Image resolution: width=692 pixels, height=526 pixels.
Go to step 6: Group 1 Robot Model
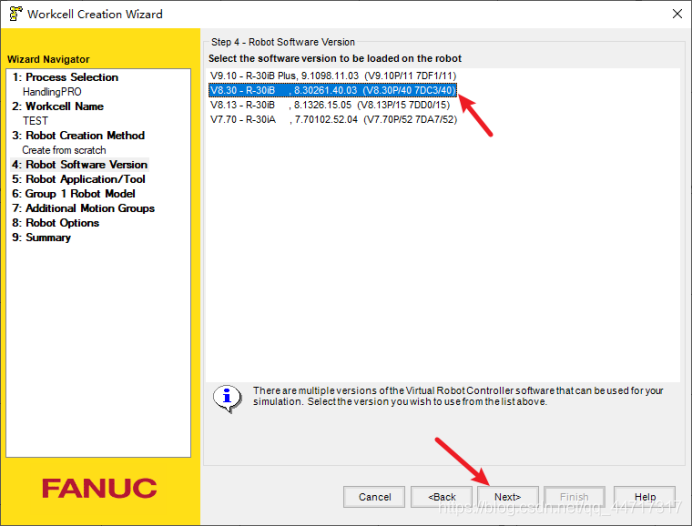[x=74, y=194]
